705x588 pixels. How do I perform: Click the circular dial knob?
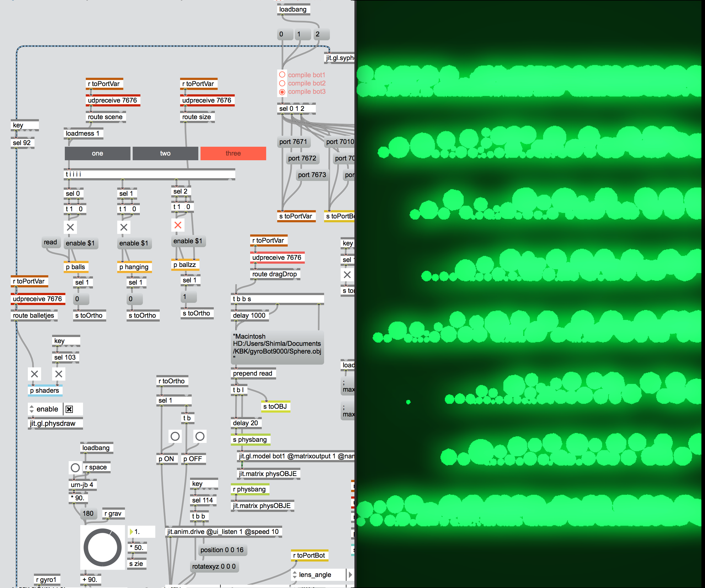[x=102, y=547]
